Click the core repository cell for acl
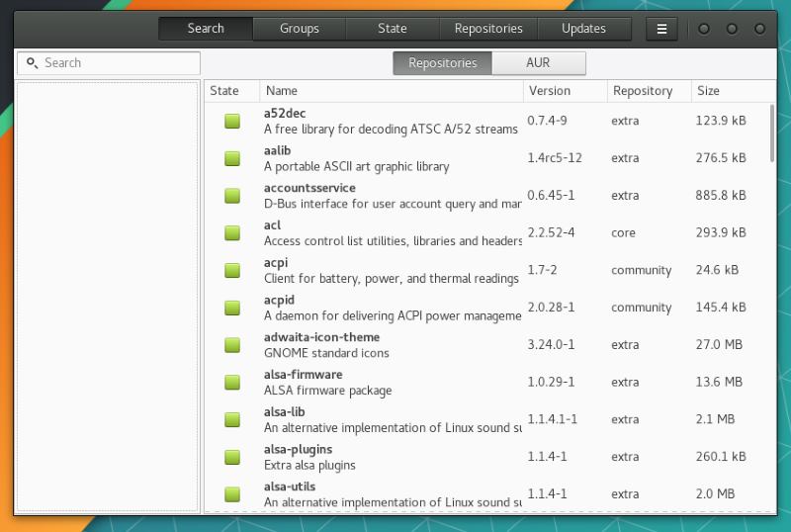791x532 pixels. [x=623, y=233]
